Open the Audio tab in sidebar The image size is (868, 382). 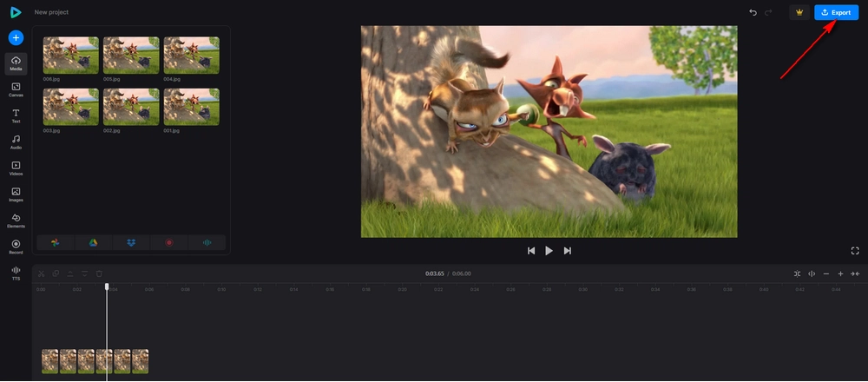click(16, 142)
